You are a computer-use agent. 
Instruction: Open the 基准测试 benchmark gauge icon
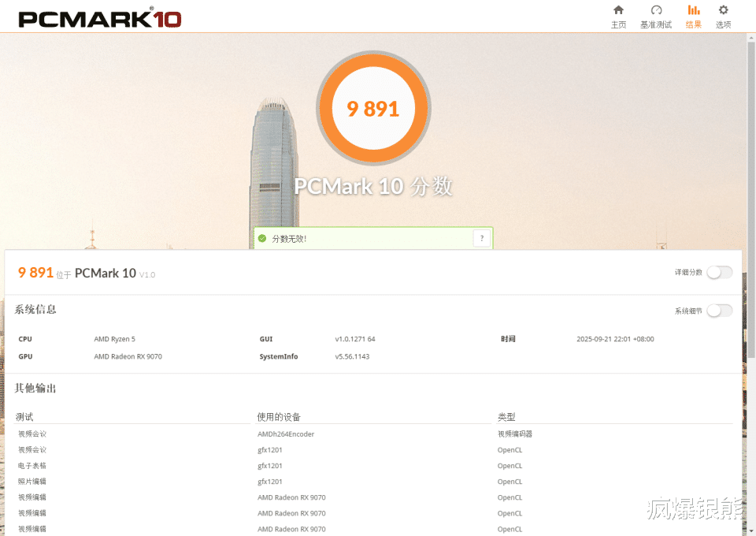[656, 10]
